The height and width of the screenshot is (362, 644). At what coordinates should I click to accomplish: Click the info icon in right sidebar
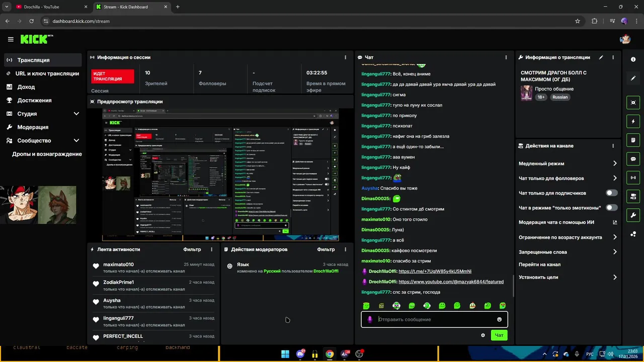tap(633, 59)
